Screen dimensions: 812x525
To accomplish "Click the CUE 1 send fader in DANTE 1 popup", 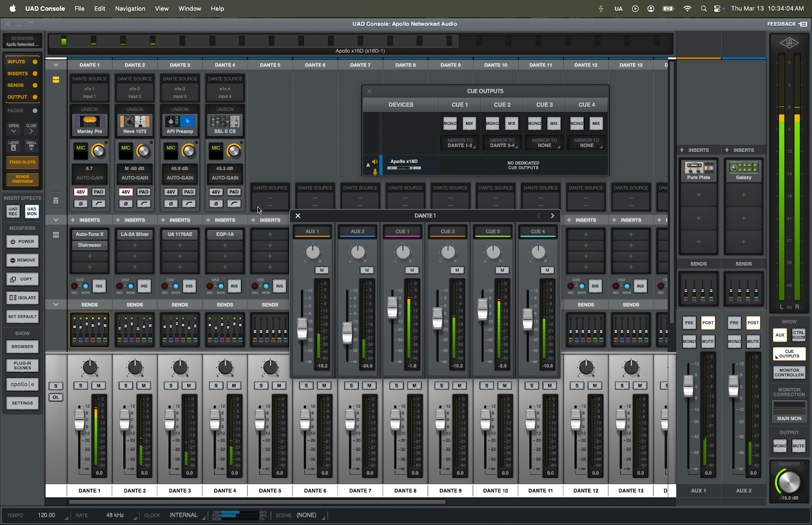I will [x=392, y=308].
